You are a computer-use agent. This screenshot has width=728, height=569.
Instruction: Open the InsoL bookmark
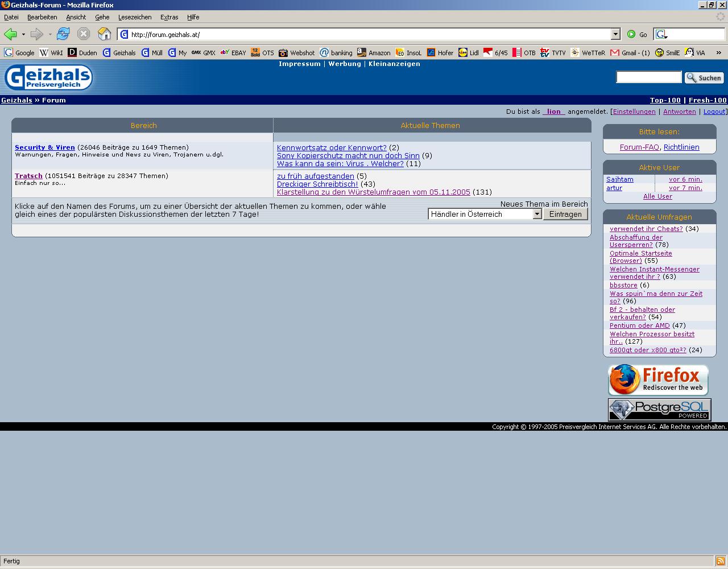click(x=408, y=53)
